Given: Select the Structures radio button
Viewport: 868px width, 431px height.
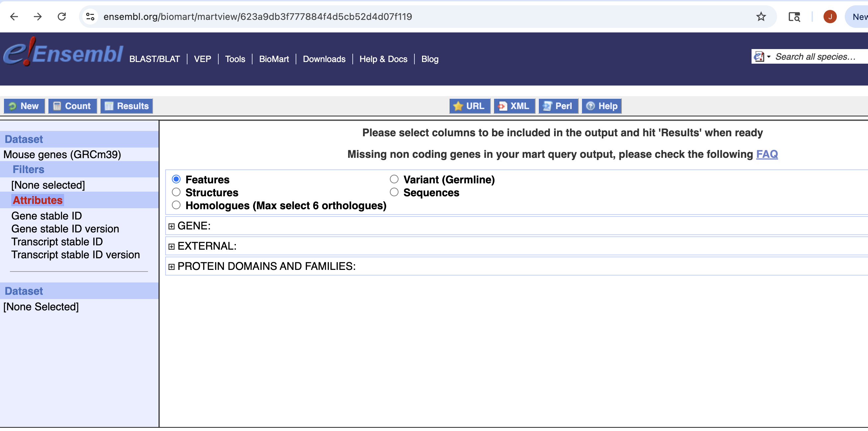Looking at the screenshot, I should 176,192.
